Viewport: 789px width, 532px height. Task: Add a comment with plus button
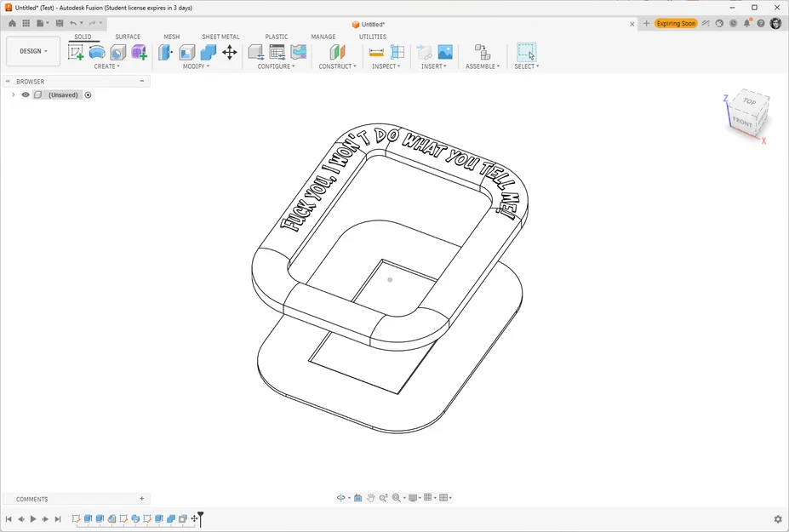pyautogui.click(x=142, y=498)
